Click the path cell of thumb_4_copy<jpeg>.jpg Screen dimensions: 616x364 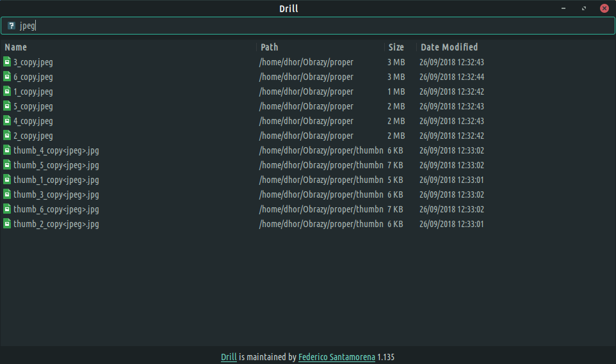pyautogui.click(x=321, y=150)
